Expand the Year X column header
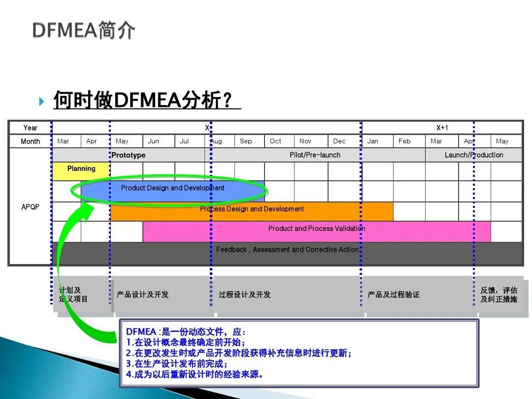Screen dimensions: 532x399 (207, 128)
